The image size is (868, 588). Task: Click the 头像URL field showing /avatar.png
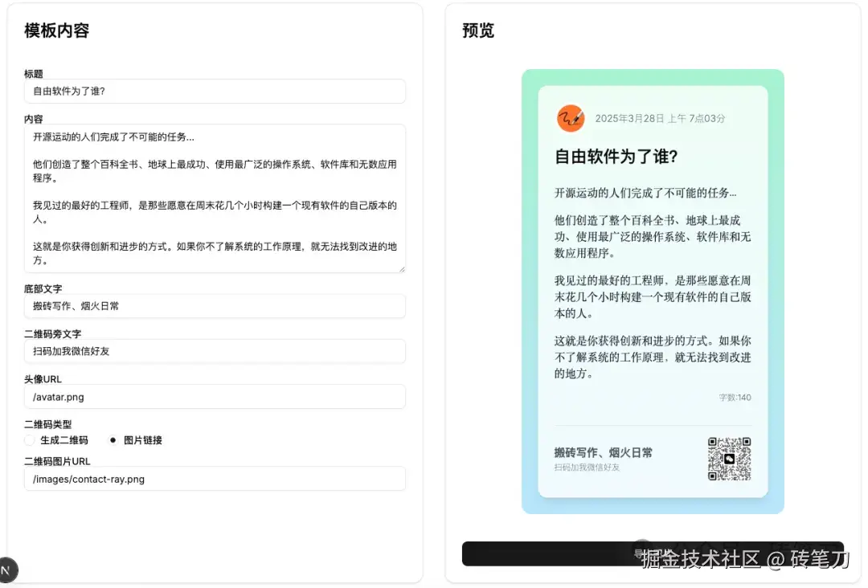pyautogui.click(x=215, y=396)
